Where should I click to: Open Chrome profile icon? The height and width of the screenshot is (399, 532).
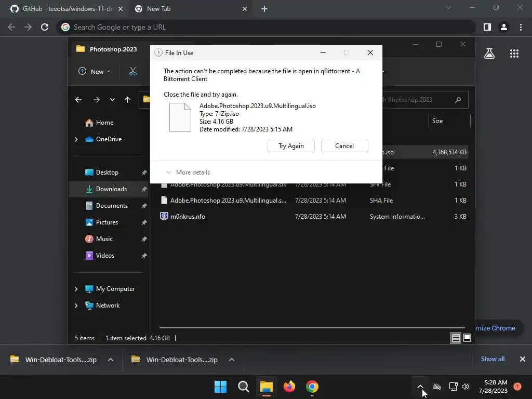point(504,27)
